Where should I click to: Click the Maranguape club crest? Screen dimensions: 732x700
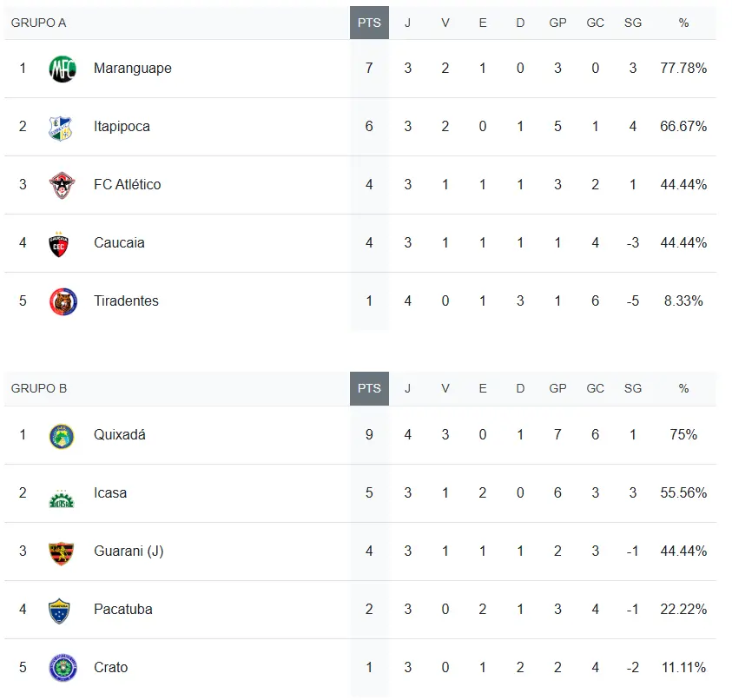(63, 69)
